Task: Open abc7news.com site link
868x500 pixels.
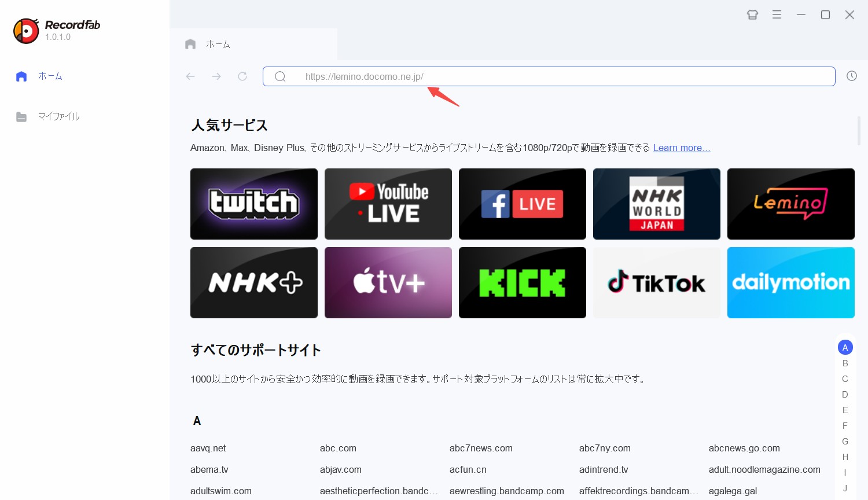Action: (481, 448)
